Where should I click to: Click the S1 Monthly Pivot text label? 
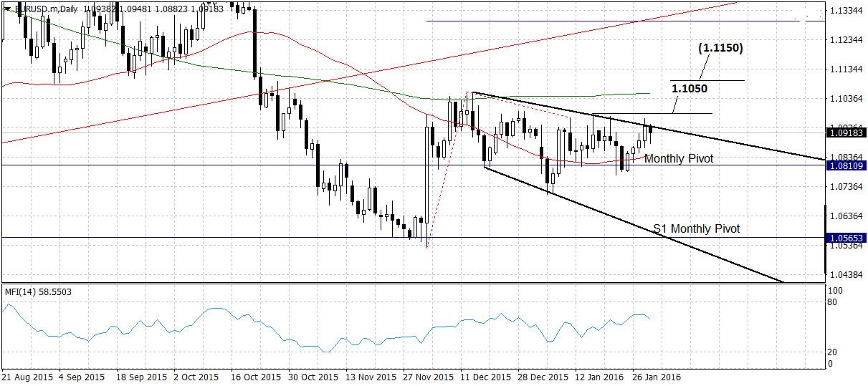[696, 229]
